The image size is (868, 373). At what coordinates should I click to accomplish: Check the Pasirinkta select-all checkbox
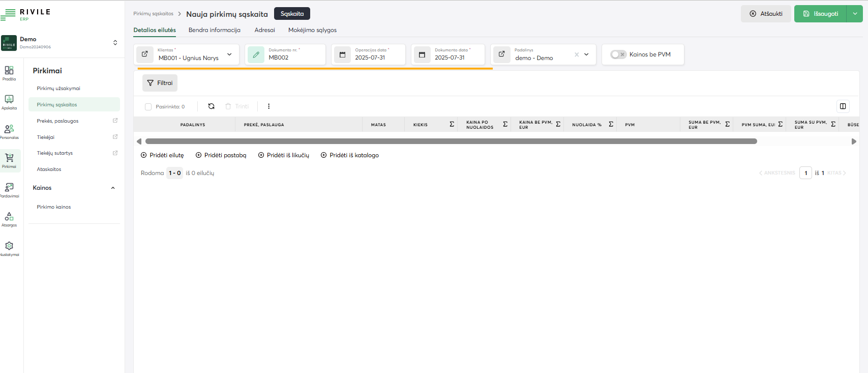148,107
